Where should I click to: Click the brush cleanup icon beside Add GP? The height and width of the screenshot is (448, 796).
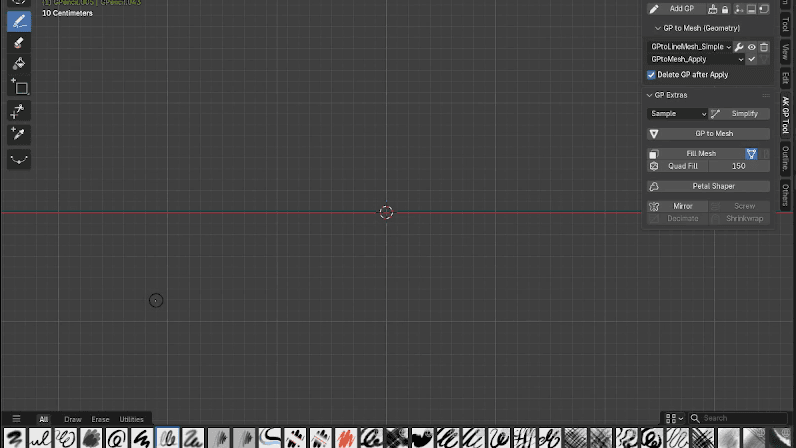pos(713,9)
